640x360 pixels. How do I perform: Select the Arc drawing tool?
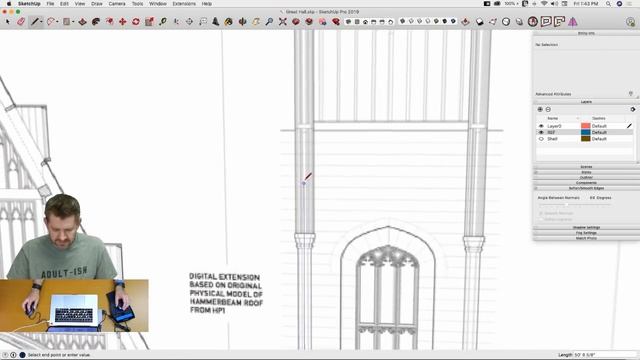click(x=50, y=22)
